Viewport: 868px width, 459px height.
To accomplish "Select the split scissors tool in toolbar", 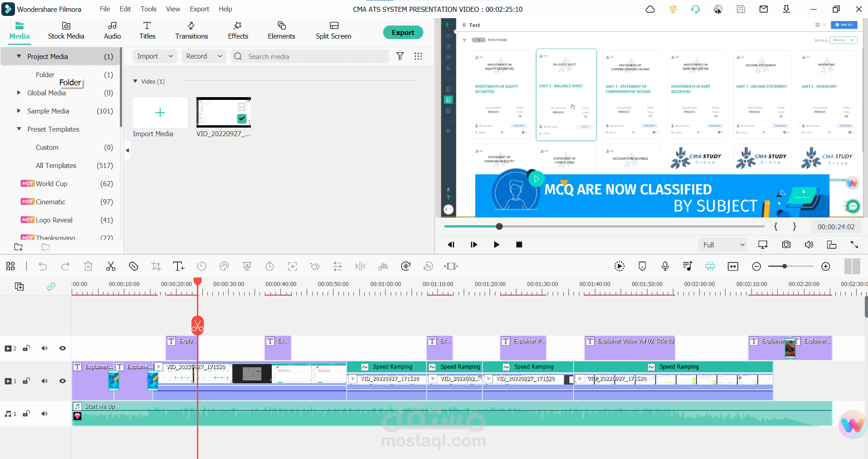I will pos(111,267).
